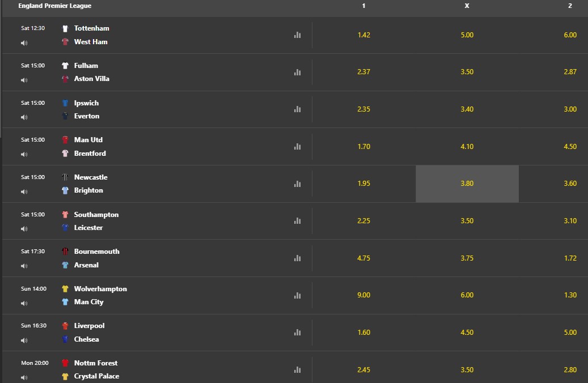This screenshot has width=588, height=383.
Task: Open stats chart for Tottenham vs West Ham
Action: tap(297, 35)
